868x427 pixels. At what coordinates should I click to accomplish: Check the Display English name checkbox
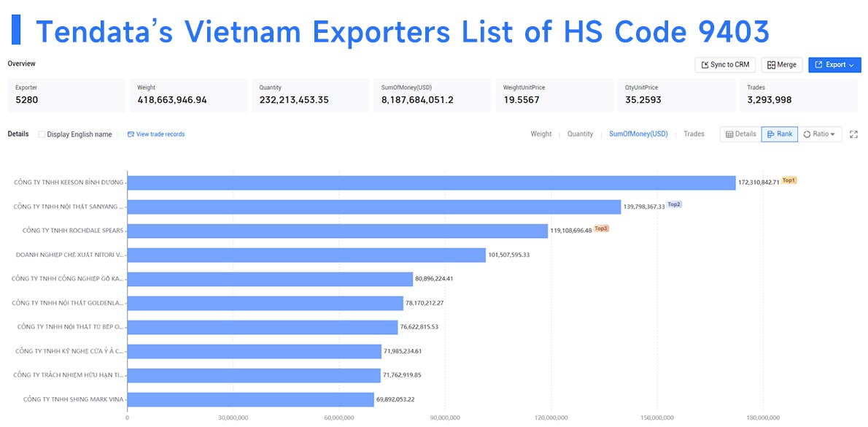pyautogui.click(x=42, y=134)
